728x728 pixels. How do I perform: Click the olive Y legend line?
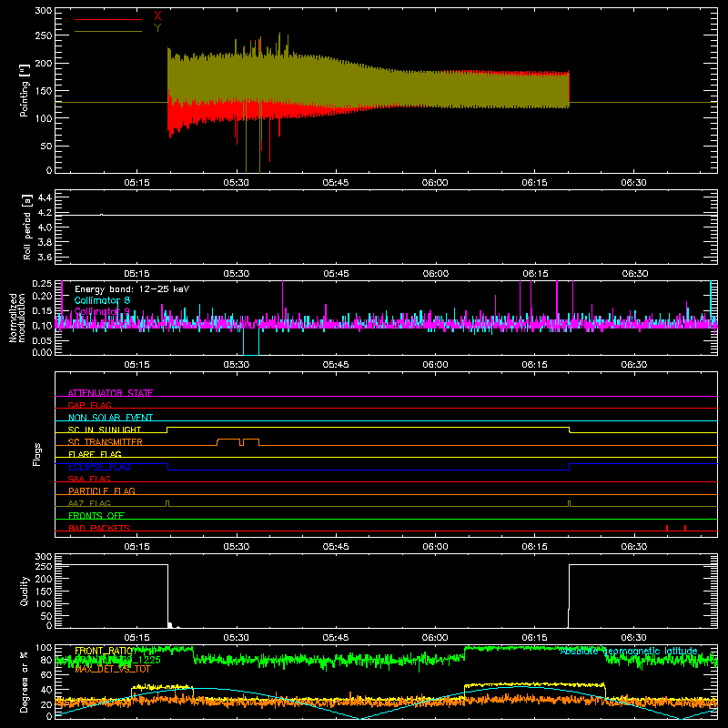(x=108, y=32)
